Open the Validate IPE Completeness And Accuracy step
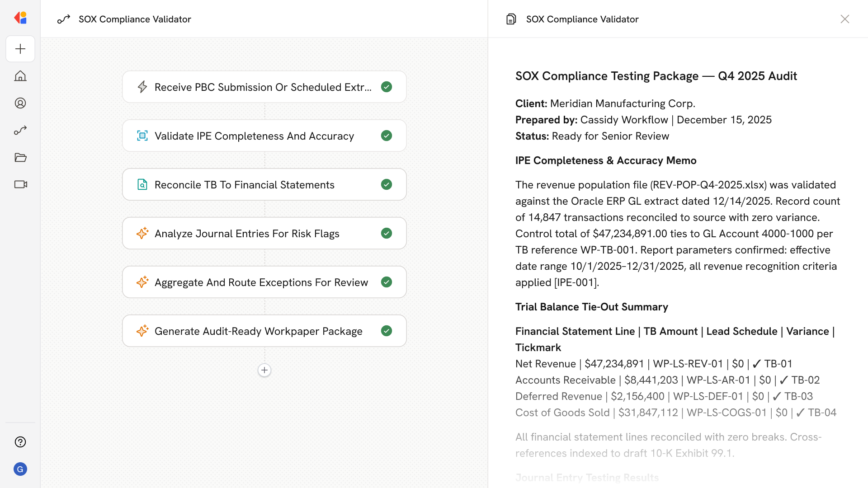The width and height of the screenshot is (868, 488). pos(254,136)
